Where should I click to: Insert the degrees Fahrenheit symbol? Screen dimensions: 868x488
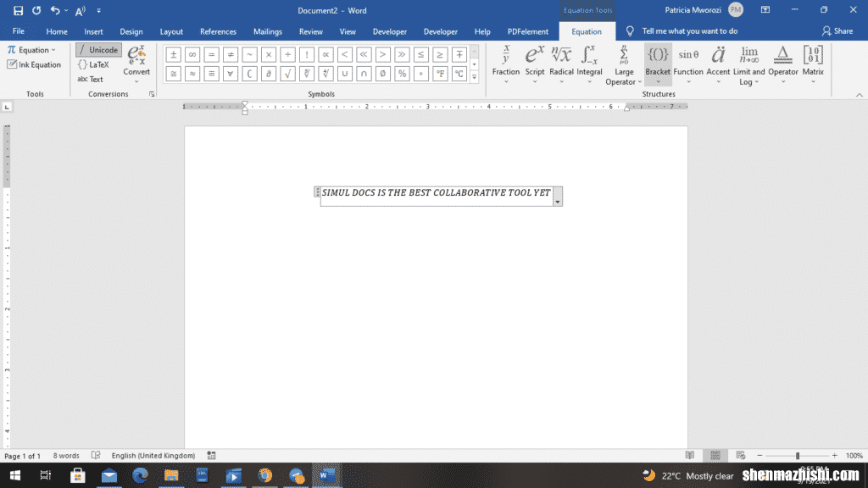[x=440, y=74]
